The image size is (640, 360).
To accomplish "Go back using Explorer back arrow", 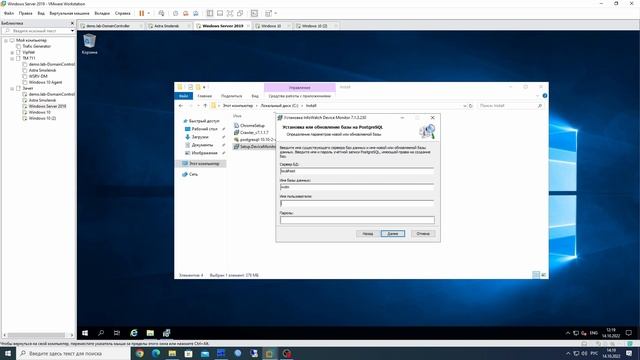I will point(181,106).
